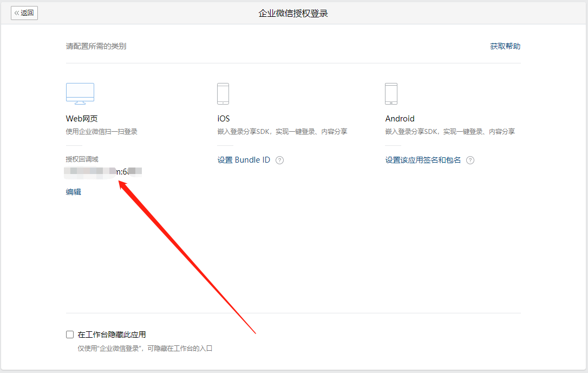This screenshot has height=373, width=588.
Task: Show help tooltip beside 签名和包名
Action: (471, 160)
